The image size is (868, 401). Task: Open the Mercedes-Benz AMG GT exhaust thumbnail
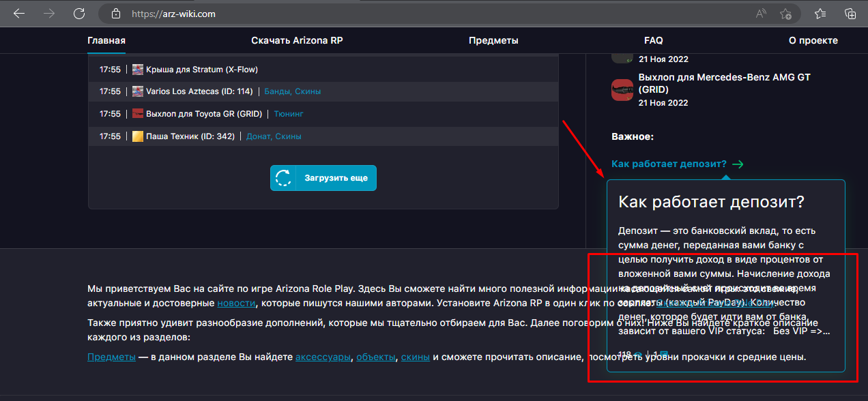point(622,90)
